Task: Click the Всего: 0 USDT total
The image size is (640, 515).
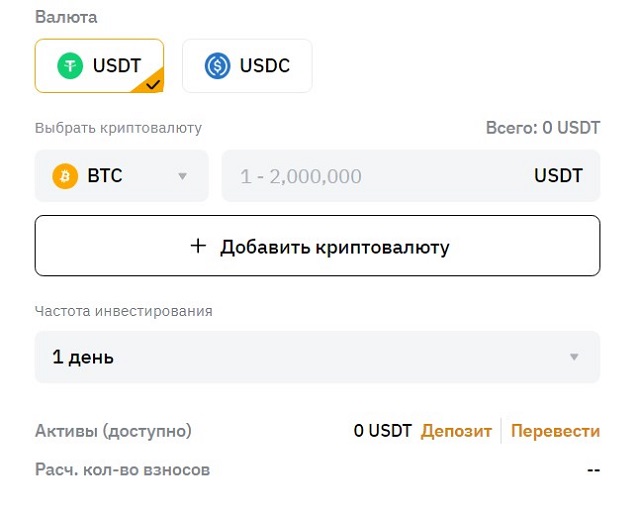Action: point(543,128)
